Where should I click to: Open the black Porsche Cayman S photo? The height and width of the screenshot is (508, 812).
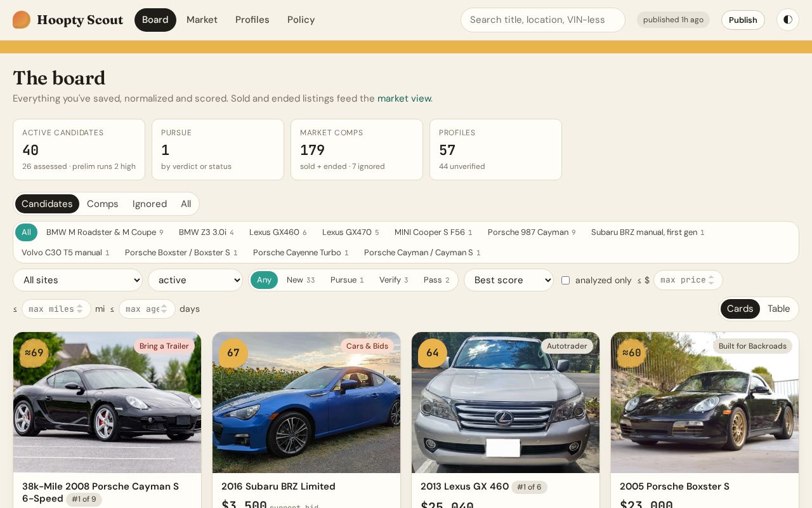click(107, 403)
